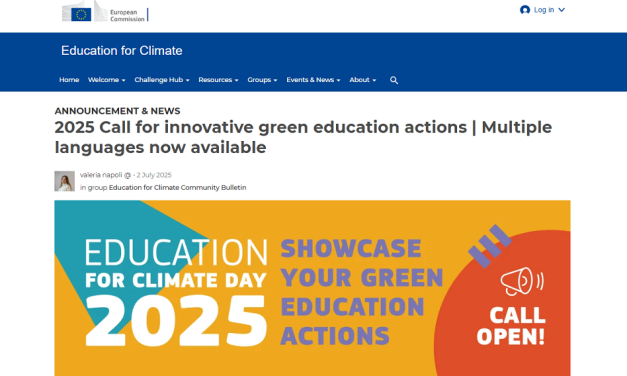Click the Education for Climate Day 2025 banner

tap(312, 288)
